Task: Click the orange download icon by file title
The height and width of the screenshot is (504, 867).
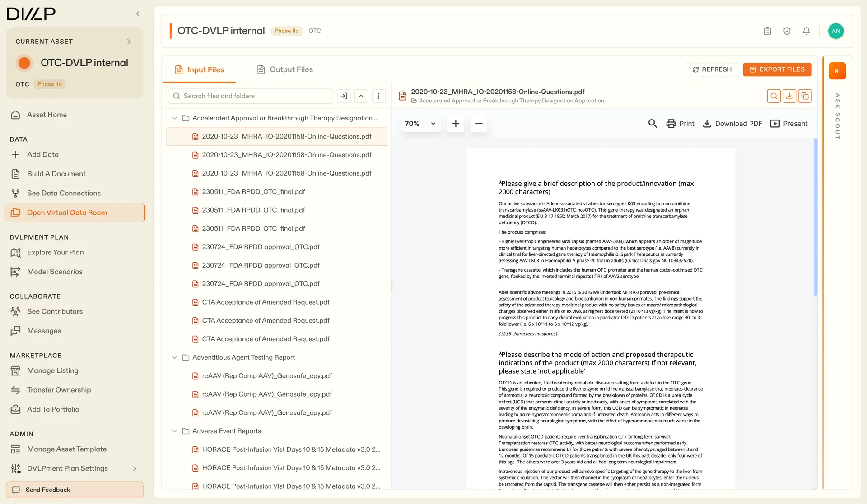Action: coord(789,96)
